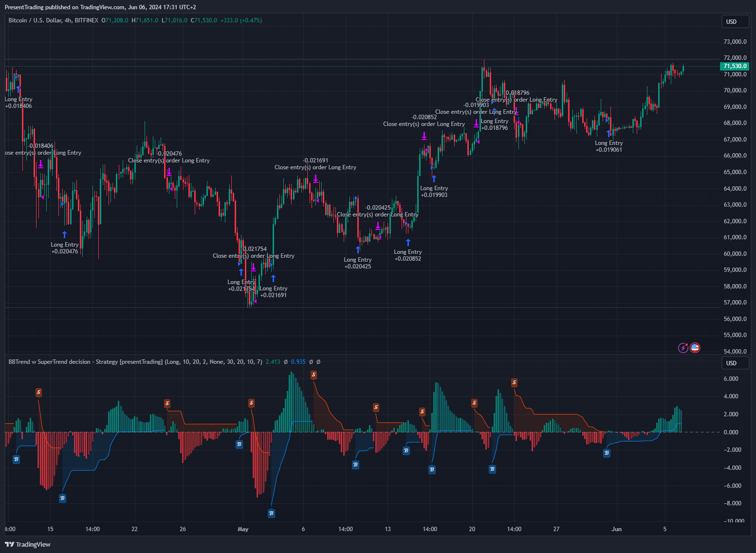This screenshot has width=756, height=553.
Task: Click the high value H71,651.0 in header
Action: pos(145,20)
